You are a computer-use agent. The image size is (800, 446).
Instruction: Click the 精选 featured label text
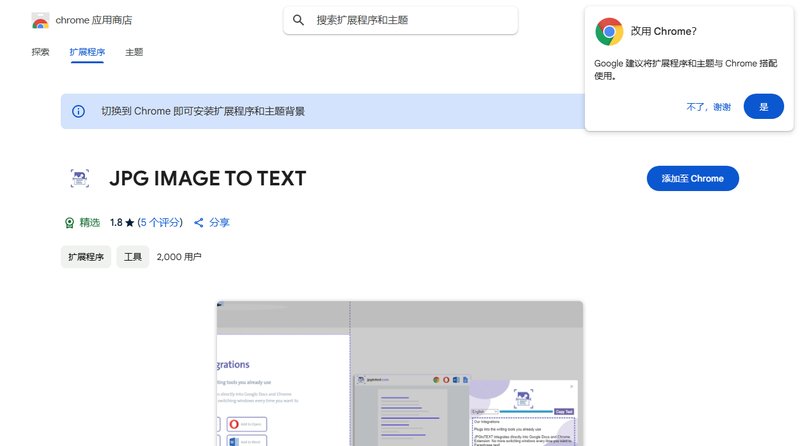tap(90, 222)
